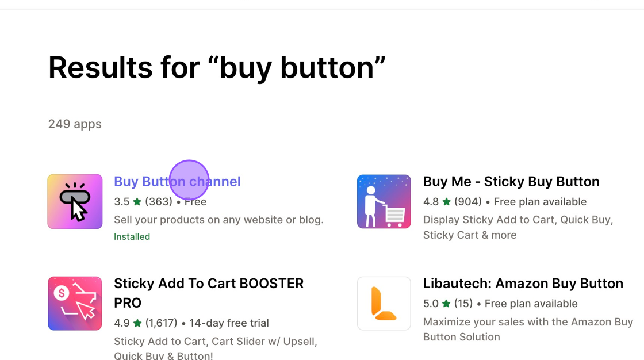Click the "Results for buy button" heading
644x360 pixels.
(x=216, y=68)
